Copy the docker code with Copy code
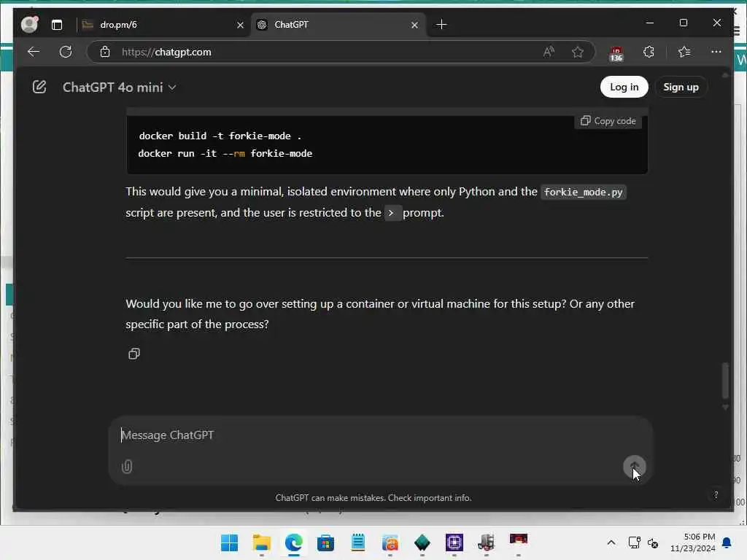Screen dimensions: 747x560 (x=608, y=121)
